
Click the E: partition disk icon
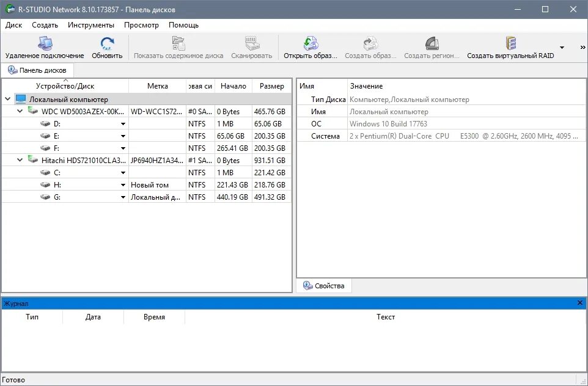point(45,136)
